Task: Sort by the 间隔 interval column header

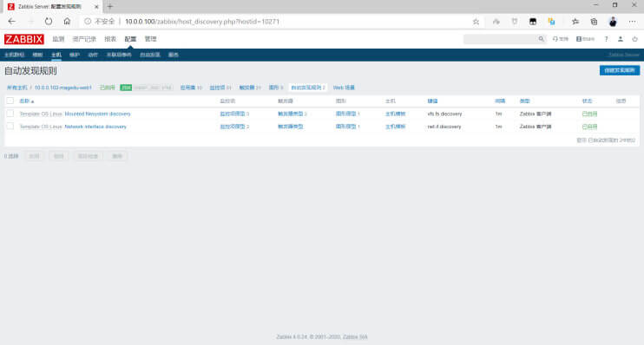Action: pyautogui.click(x=500, y=101)
